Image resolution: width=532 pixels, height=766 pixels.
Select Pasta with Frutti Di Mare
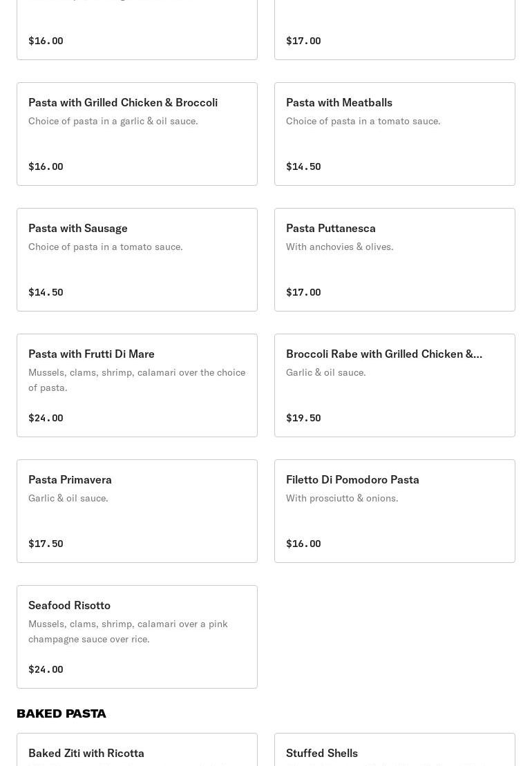pyautogui.click(x=137, y=385)
